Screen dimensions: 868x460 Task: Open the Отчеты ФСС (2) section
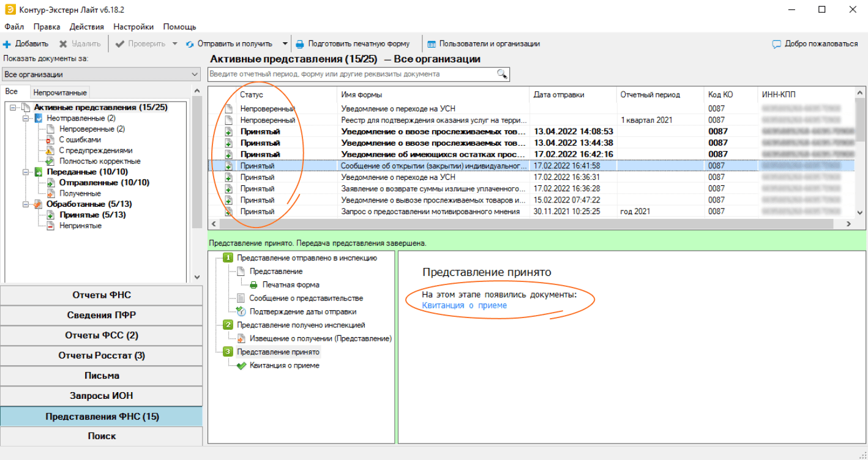click(x=101, y=335)
